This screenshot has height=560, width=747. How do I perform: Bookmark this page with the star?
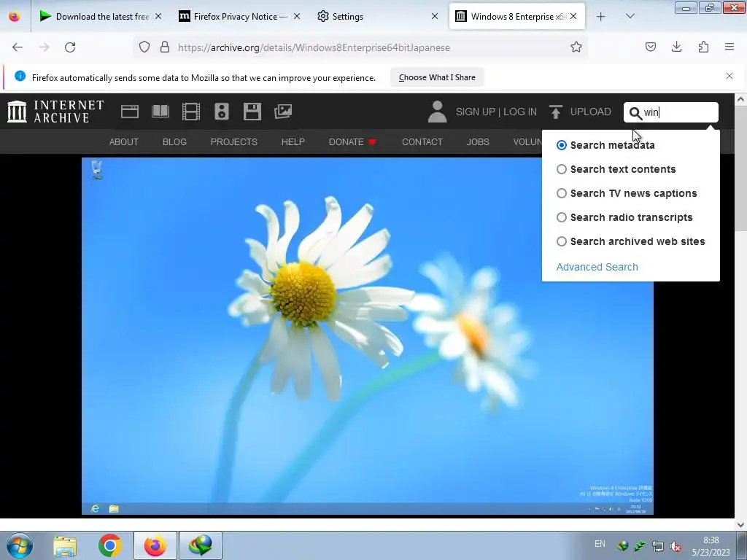tap(576, 47)
